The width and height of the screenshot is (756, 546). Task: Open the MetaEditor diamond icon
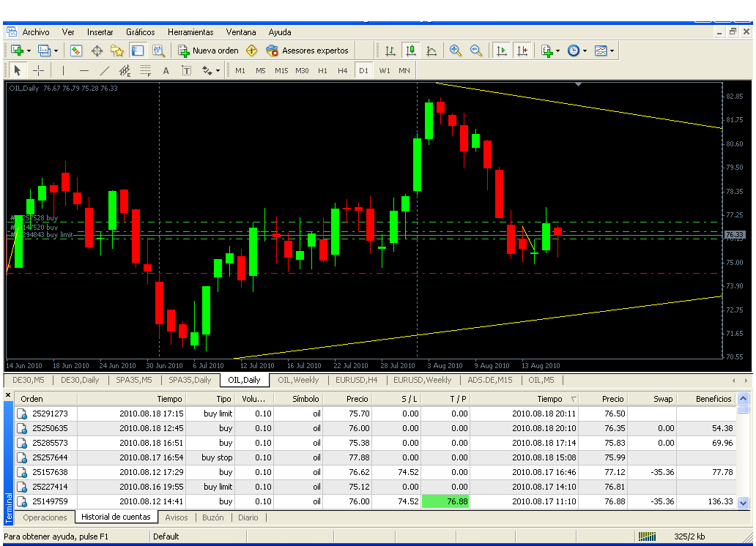click(252, 51)
